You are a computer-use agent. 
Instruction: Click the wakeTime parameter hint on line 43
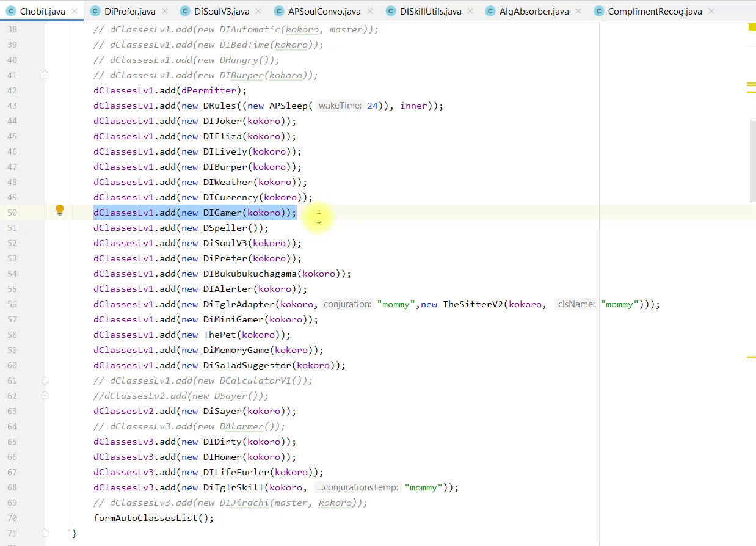tap(340, 106)
